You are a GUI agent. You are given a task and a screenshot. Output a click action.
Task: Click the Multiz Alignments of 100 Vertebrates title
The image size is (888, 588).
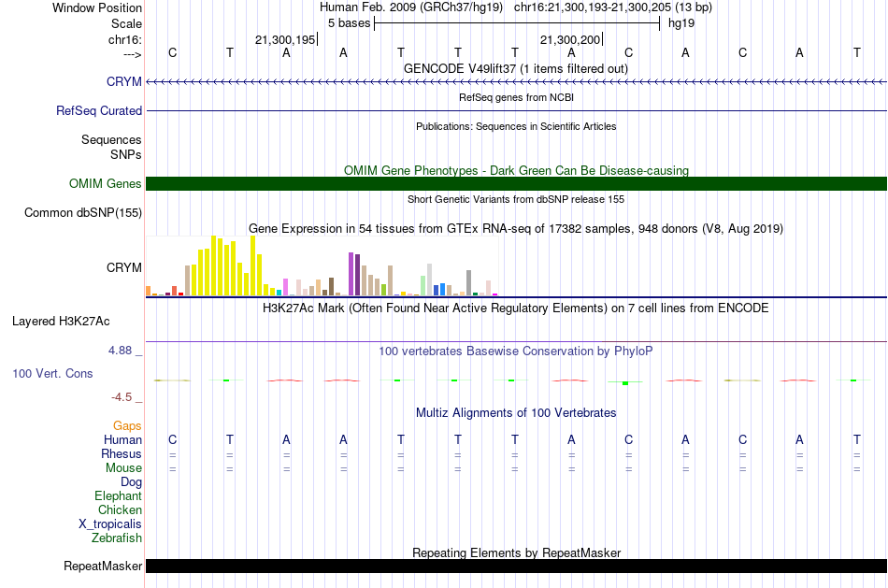pyautogui.click(x=516, y=412)
